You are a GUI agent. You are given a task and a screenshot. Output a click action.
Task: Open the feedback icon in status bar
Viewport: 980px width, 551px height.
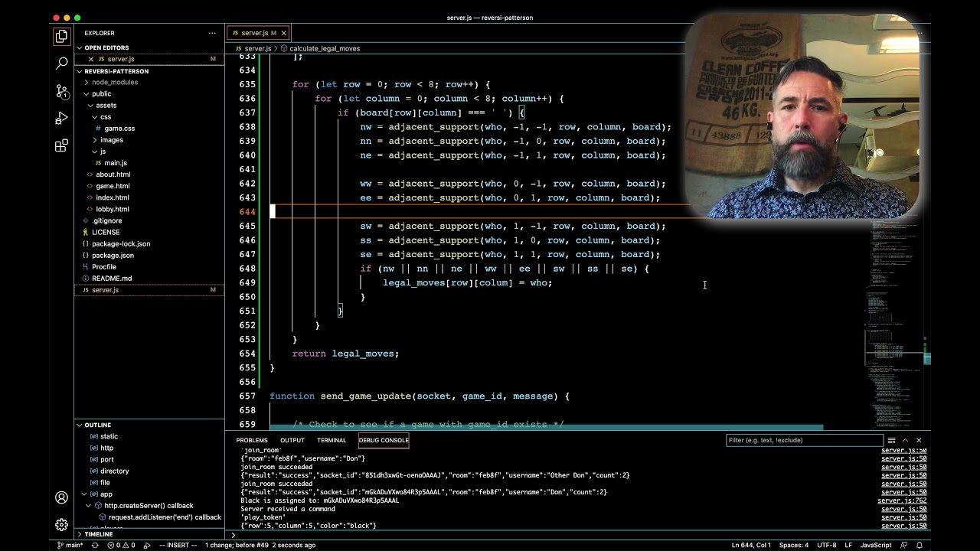click(x=905, y=545)
